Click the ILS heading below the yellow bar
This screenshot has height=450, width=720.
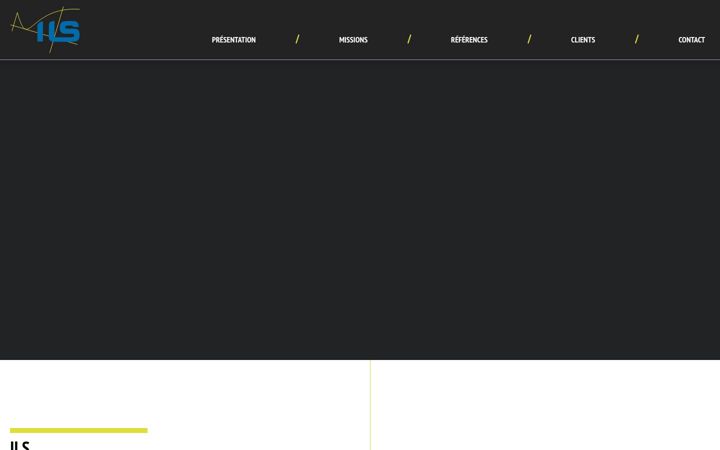click(20, 445)
